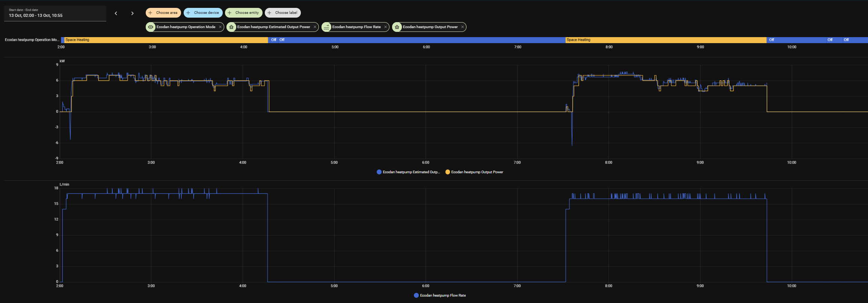Open the Choose entity picker
This screenshot has height=303, width=868.
pyautogui.click(x=244, y=13)
